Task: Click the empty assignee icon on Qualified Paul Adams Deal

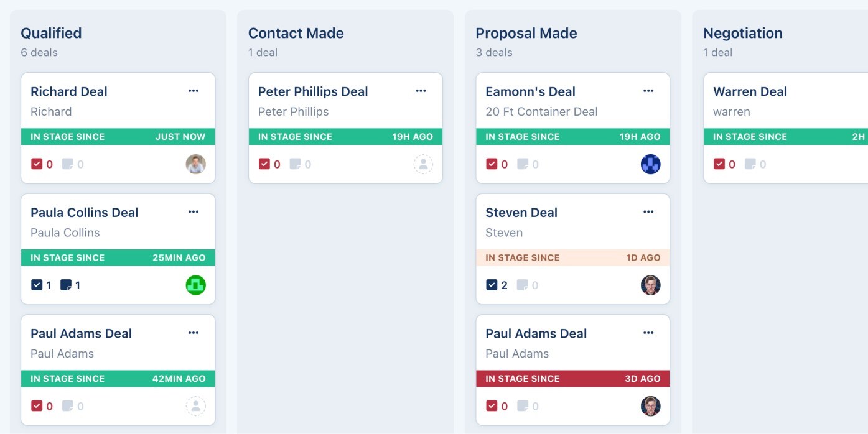Action: coord(195,407)
